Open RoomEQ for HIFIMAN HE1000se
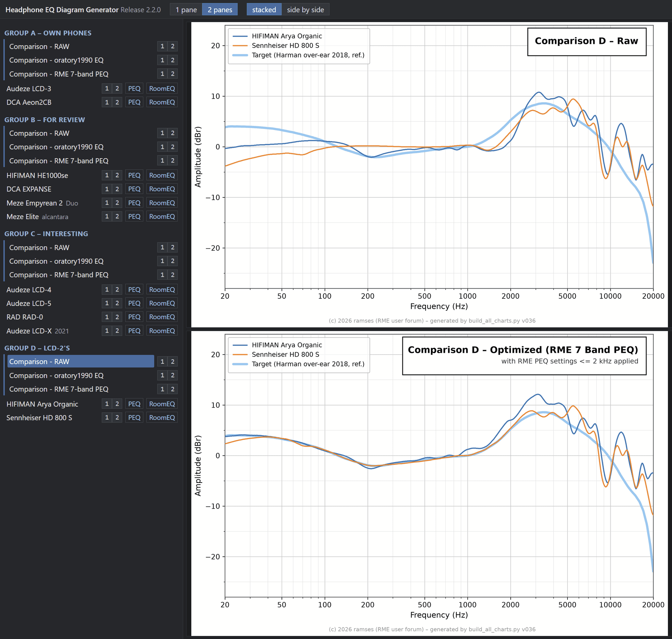The image size is (672, 639). tap(162, 176)
